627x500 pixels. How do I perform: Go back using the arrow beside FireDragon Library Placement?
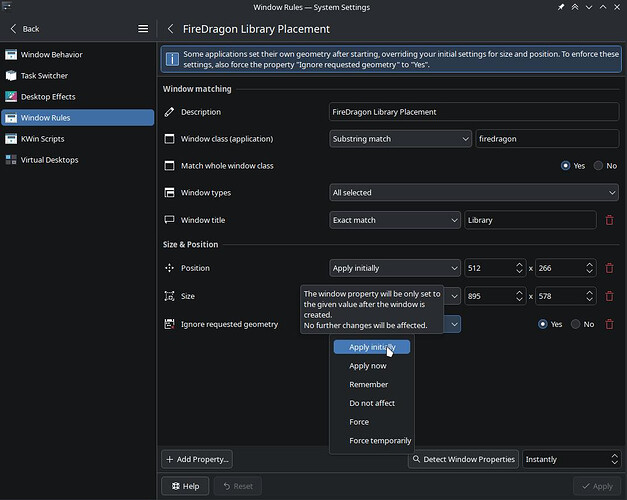[x=170, y=29]
